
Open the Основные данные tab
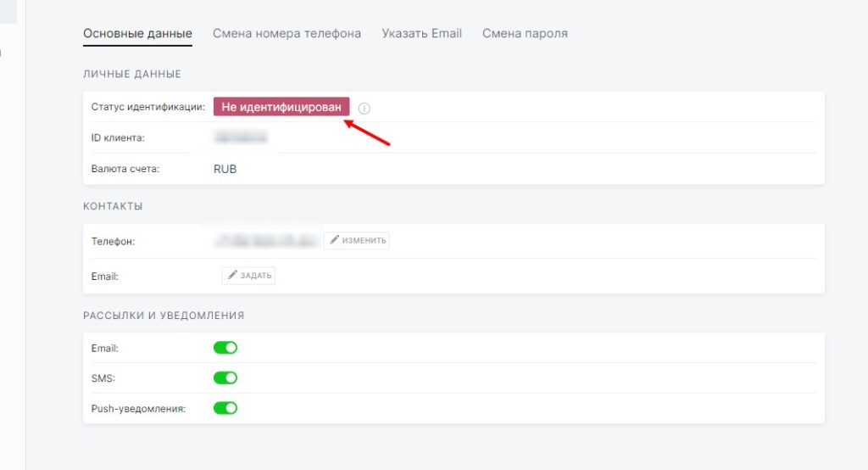pos(137,33)
